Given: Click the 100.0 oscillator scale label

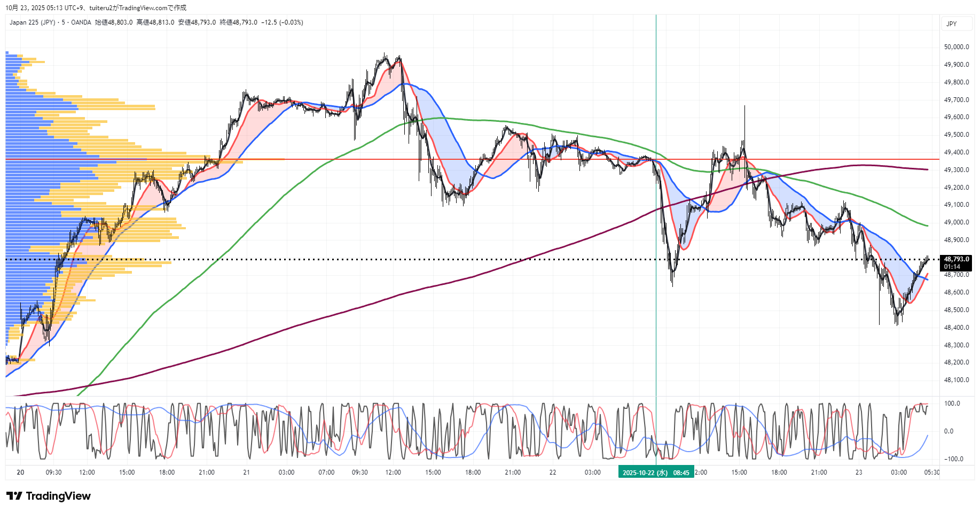Looking at the screenshot, I should pos(952,404).
